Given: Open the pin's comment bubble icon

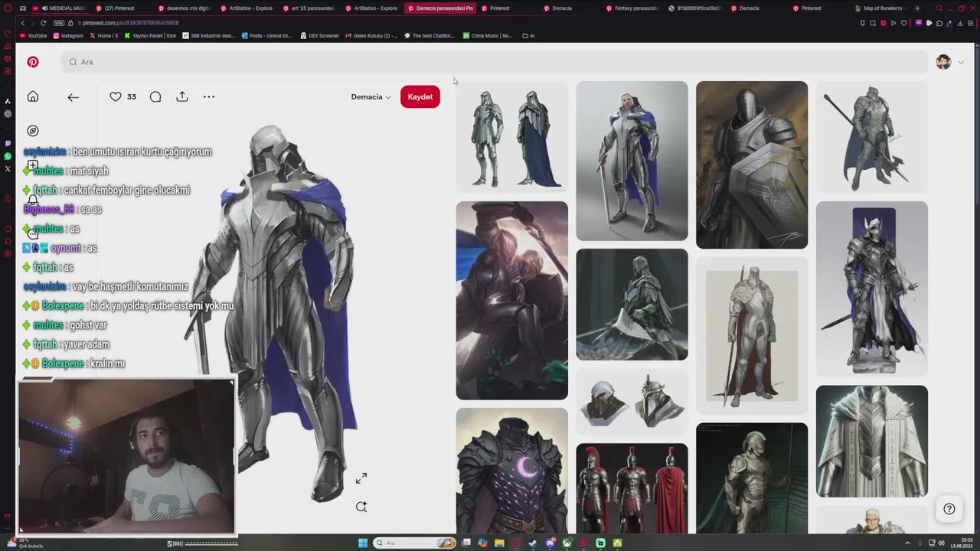Looking at the screenshot, I should [155, 96].
